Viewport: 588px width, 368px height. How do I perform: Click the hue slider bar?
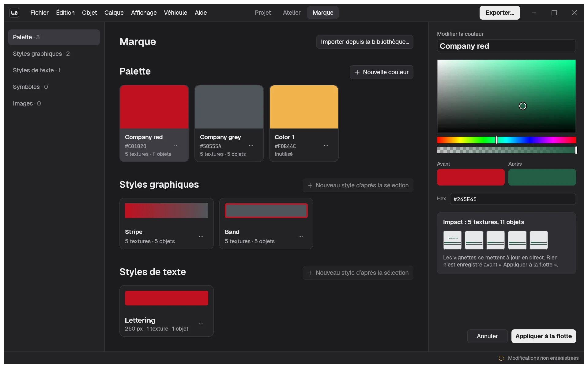(507, 140)
